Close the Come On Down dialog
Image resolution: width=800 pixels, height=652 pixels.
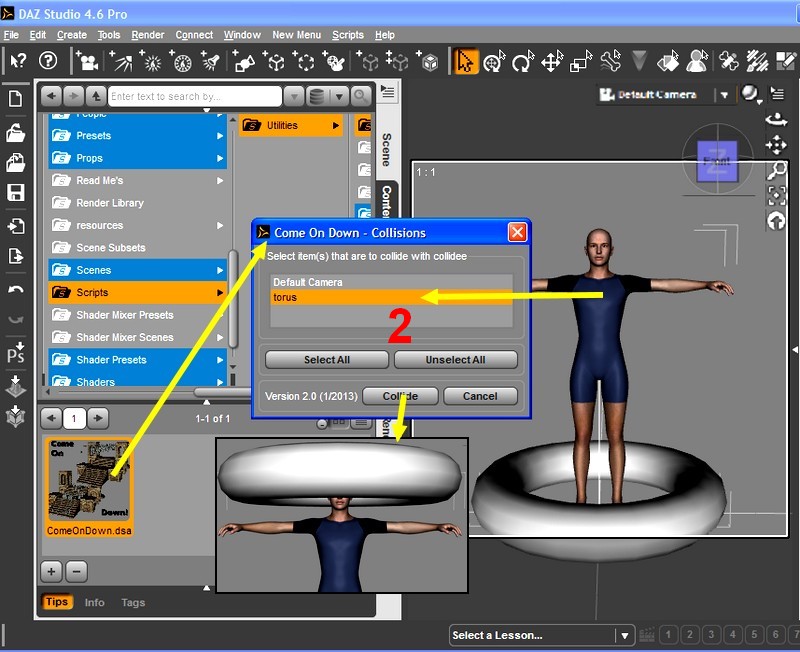517,233
